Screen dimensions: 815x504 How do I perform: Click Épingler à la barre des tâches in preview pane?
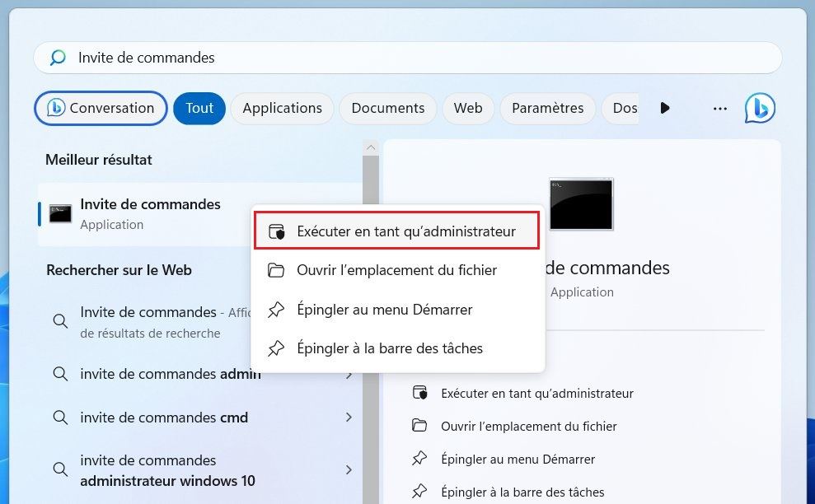point(522,492)
